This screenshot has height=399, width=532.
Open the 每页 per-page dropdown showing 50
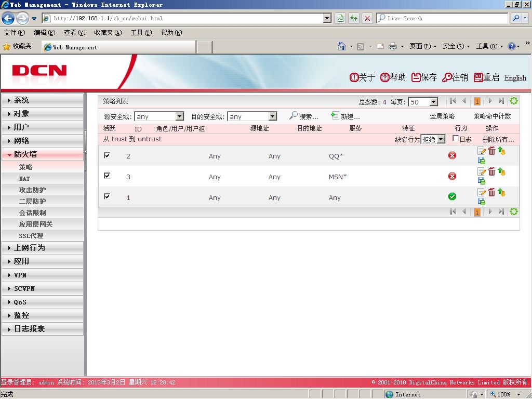pyautogui.click(x=433, y=102)
